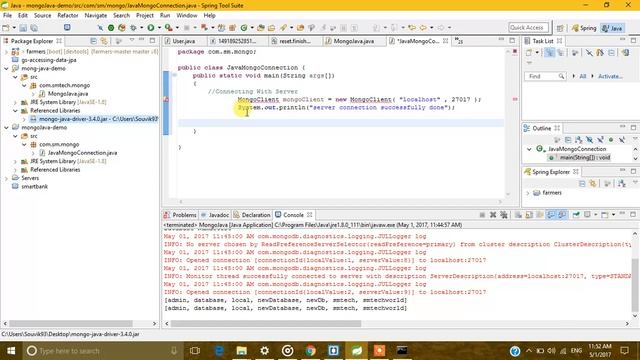Click the All filter link in Task List
The height and width of the screenshot is (360, 640).
coord(582,76)
